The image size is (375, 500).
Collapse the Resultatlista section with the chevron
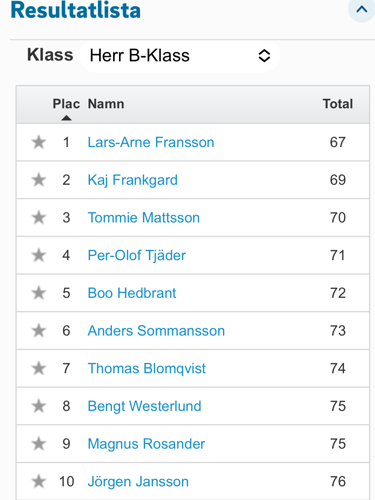(x=362, y=9)
